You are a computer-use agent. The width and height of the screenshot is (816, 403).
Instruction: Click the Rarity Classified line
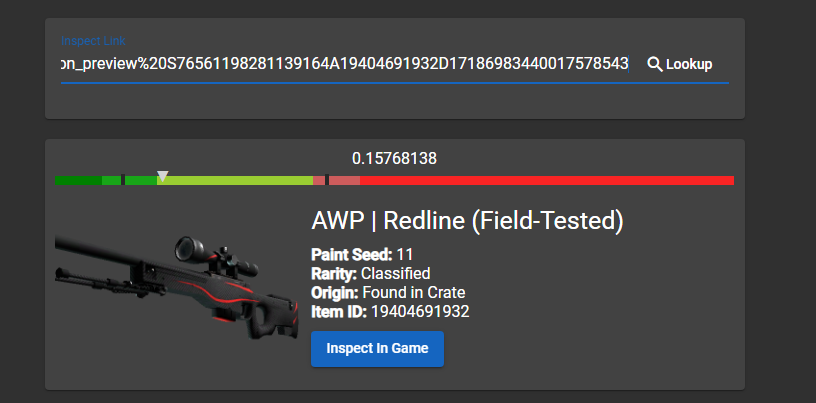pos(370,273)
